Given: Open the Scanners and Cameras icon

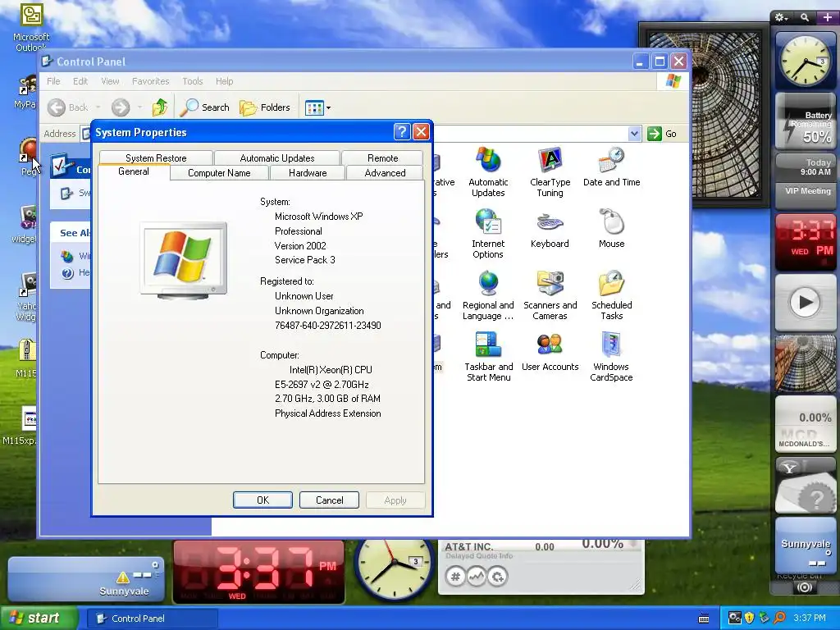Looking at the screenshot, I should point(550,295).
